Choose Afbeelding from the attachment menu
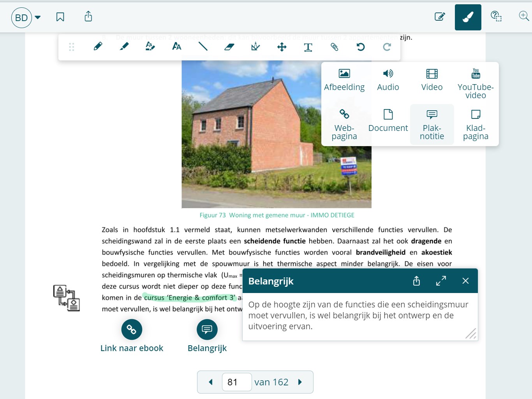532x399 pixels. click(344, 80)
